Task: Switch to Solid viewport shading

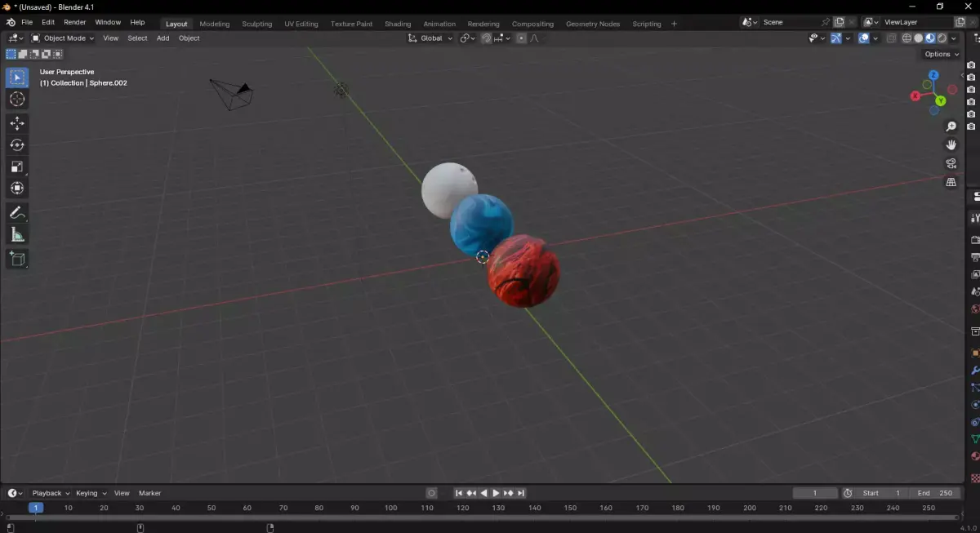Action: click(918, 38)
